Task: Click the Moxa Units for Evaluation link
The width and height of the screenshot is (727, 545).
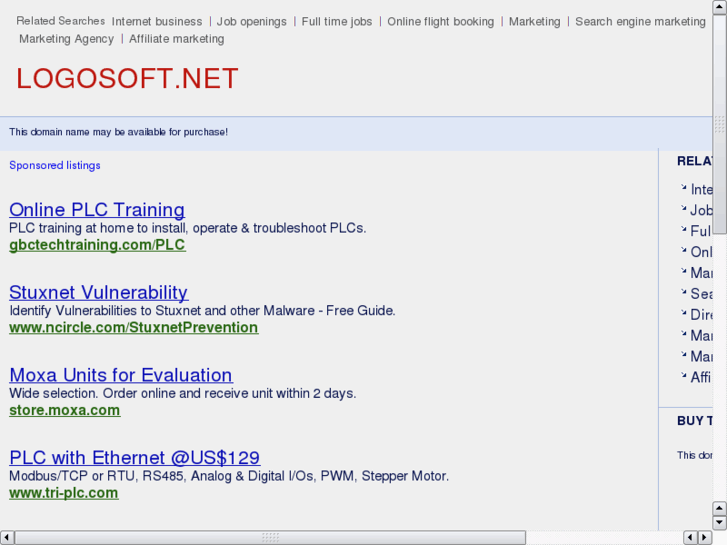Action: (x=120, y=375)
